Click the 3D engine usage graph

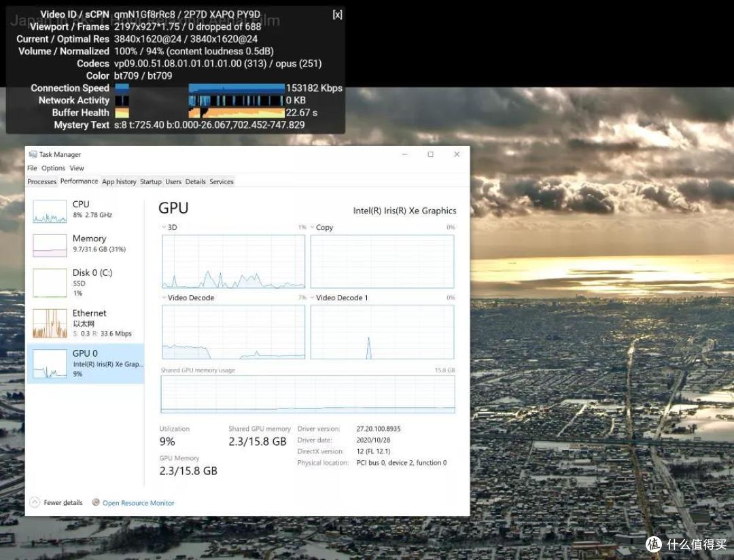coord(234,262)
